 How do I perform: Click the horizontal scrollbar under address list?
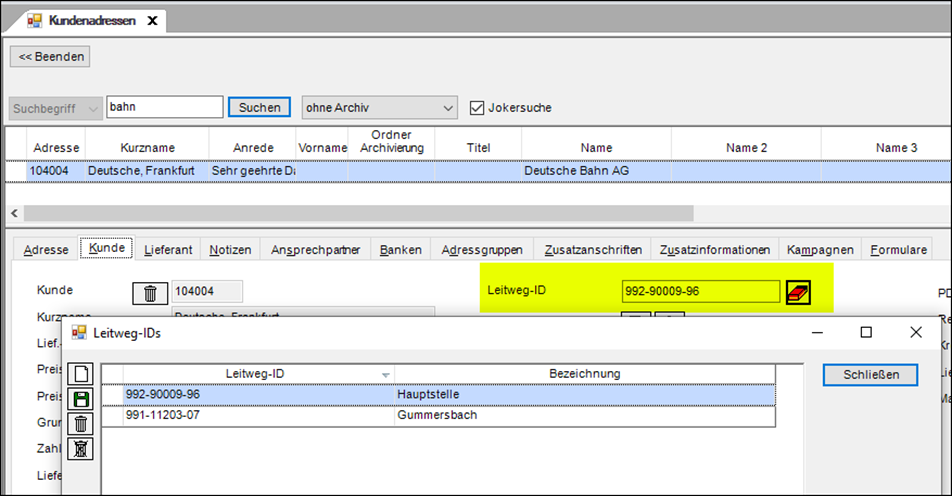pos(357,213)
